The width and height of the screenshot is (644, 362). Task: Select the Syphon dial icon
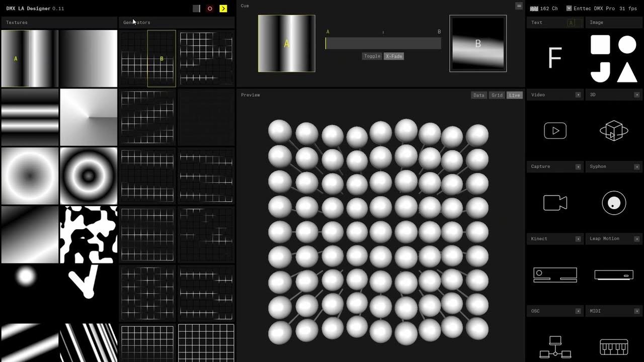click(x=614, y=203)
